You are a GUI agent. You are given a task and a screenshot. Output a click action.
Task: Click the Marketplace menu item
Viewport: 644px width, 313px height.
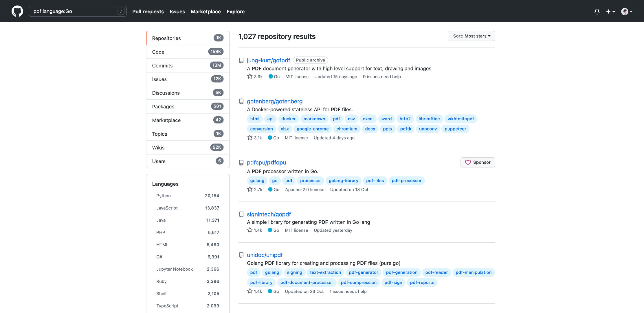pos(206,11)
